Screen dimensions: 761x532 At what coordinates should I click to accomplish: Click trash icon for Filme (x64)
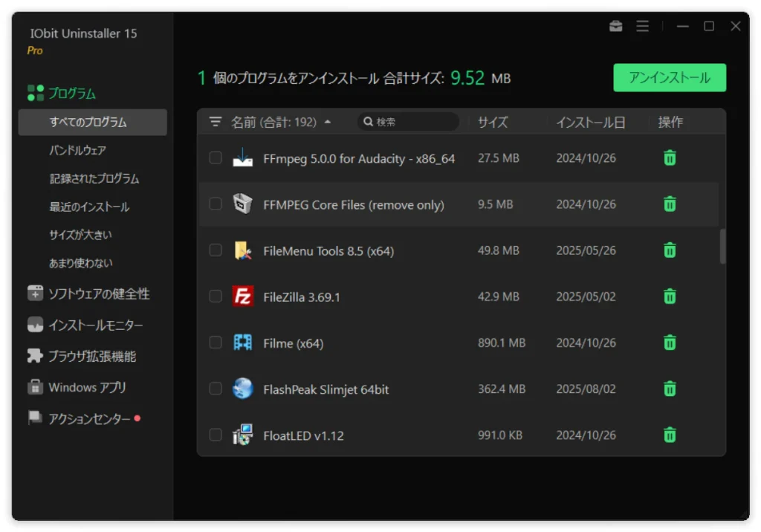pos(670,343)
